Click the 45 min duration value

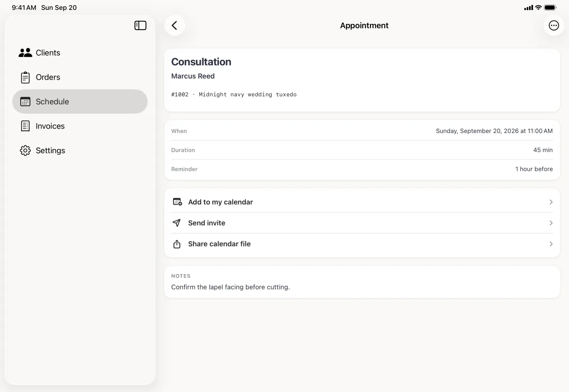[x=543, y=150]
